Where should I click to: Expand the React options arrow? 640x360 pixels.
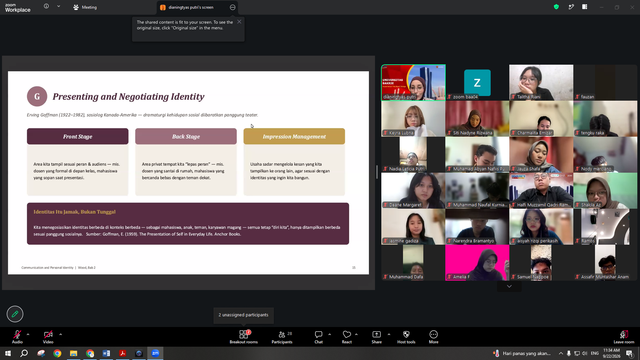pyautogui.click(x=356, y=334)
